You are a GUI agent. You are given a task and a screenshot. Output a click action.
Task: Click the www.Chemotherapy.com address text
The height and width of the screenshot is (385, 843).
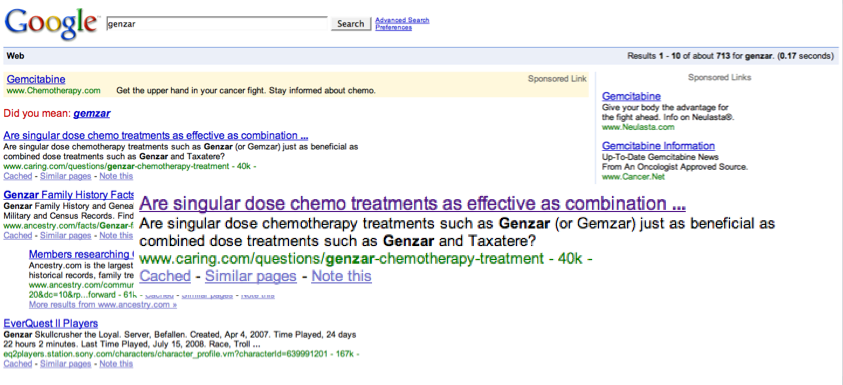pyautogui.click(x=54, y=91)
